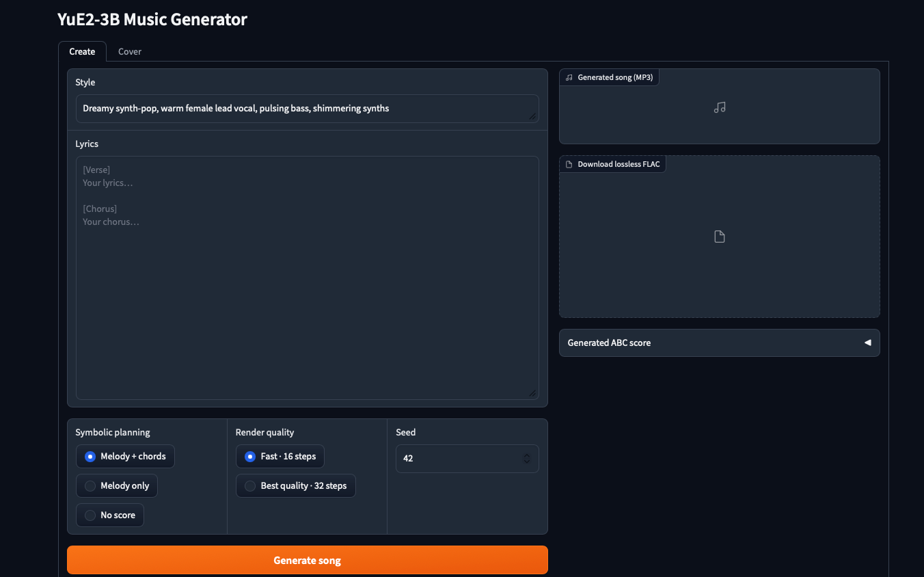
Task: Focus the Lyrics text area
Action: 307,278
